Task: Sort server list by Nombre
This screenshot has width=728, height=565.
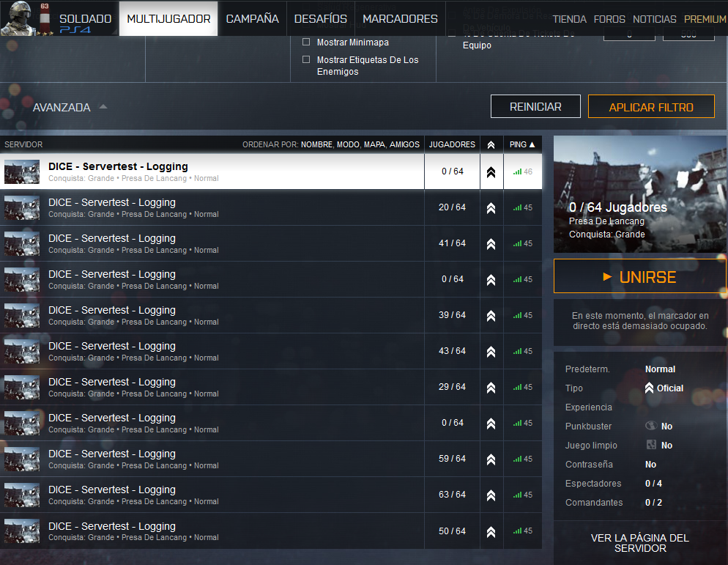Action: pyautogui.click(x=316, y=144)
